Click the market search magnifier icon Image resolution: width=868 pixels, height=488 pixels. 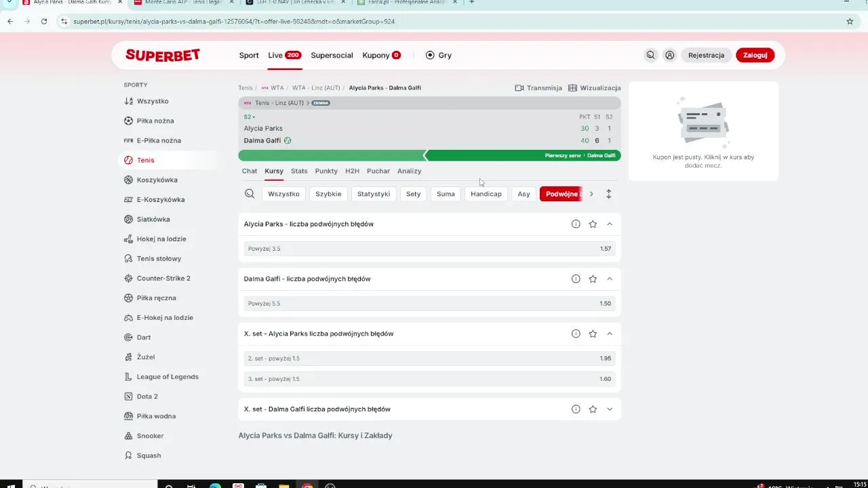(250, 194)
